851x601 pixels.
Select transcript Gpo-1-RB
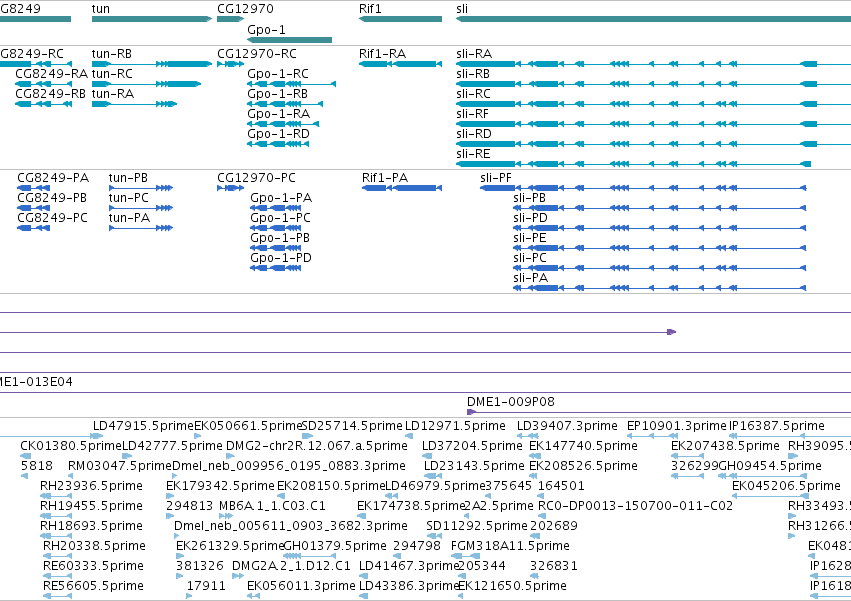point(285,104)
